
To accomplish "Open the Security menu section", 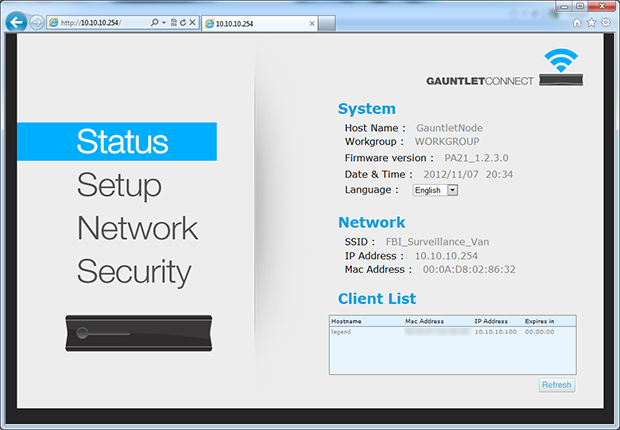I will tap(133, 271).
